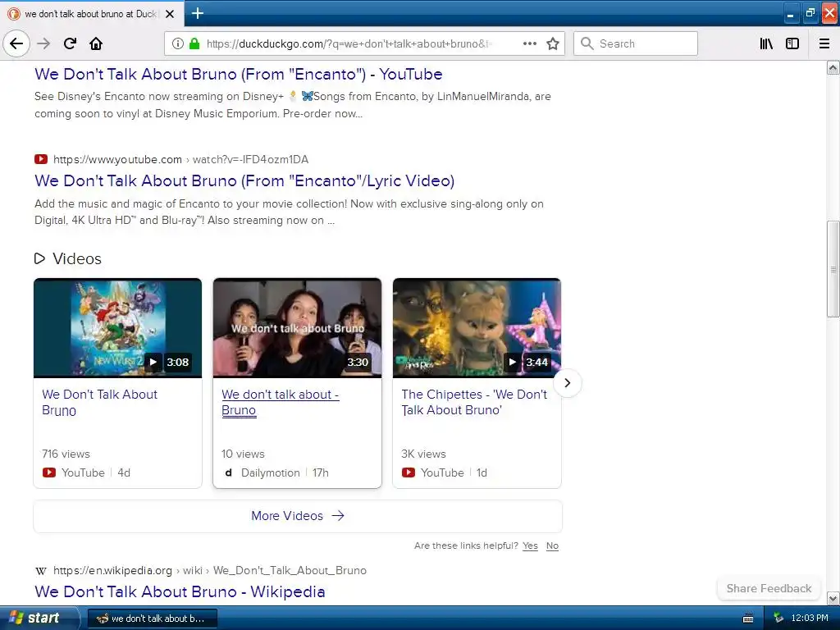Close the 'we don't talk about bruno' tab
The height and width of the screenshot is (630, 840).
(x=170, y=14)
